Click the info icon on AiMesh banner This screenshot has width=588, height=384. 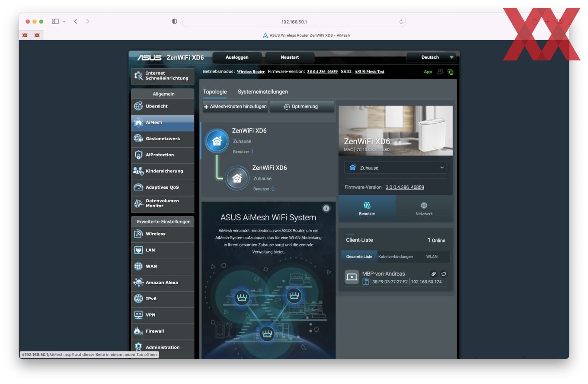(x=326, y=208)
